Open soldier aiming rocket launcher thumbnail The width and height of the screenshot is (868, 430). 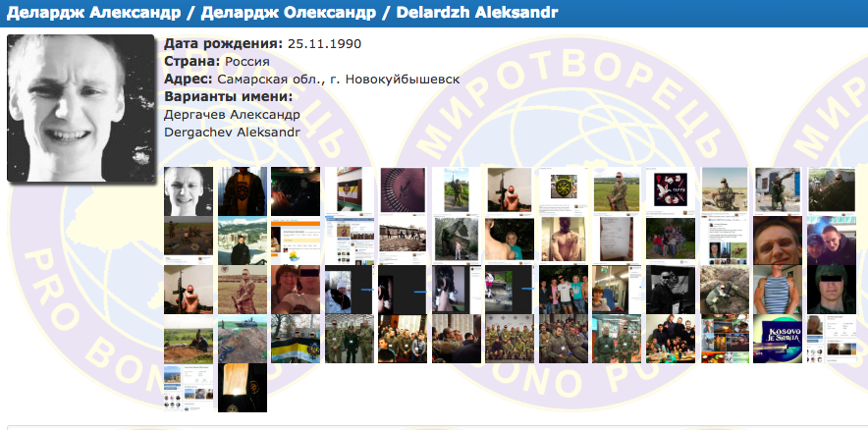point(779,189)
